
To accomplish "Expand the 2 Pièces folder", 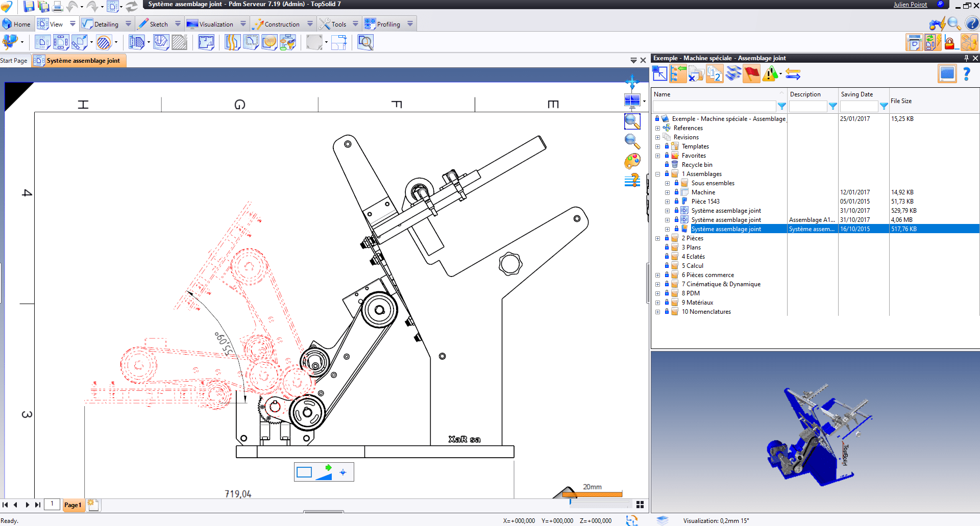I will (658, 238).
